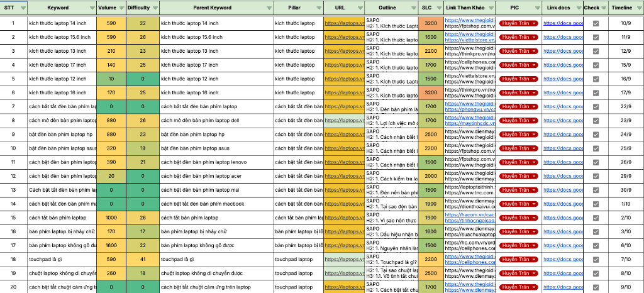Open the filter icon on the URL header

[360, 8]
